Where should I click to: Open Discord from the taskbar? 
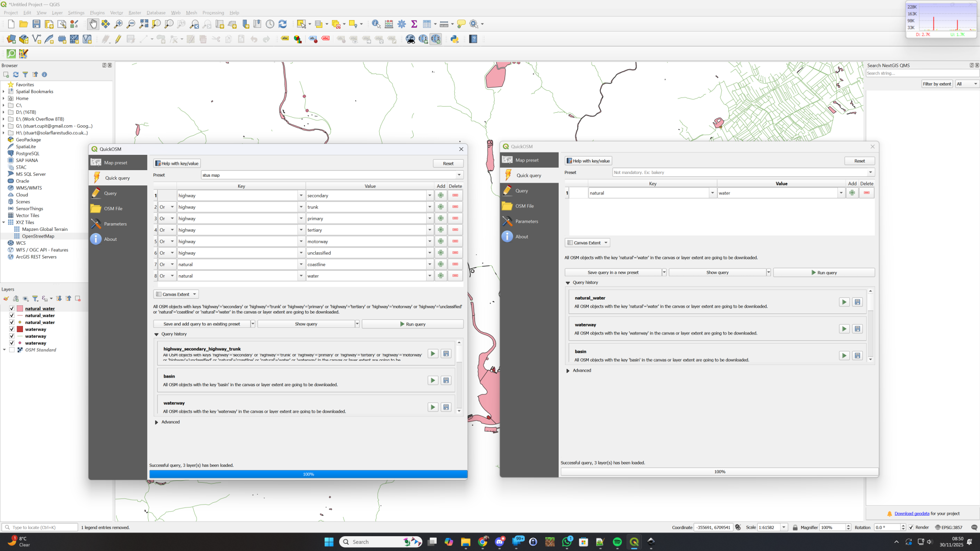(500, 541)
